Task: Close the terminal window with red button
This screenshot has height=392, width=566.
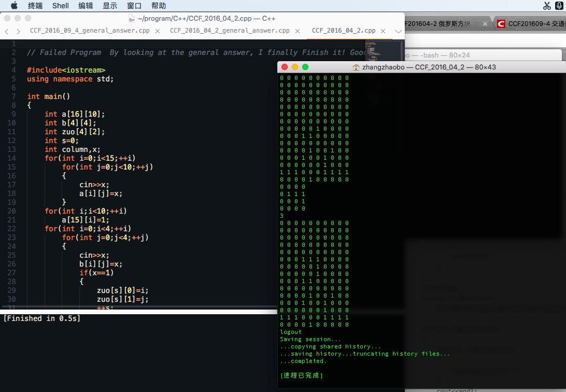Action: [x=285, y=67]
